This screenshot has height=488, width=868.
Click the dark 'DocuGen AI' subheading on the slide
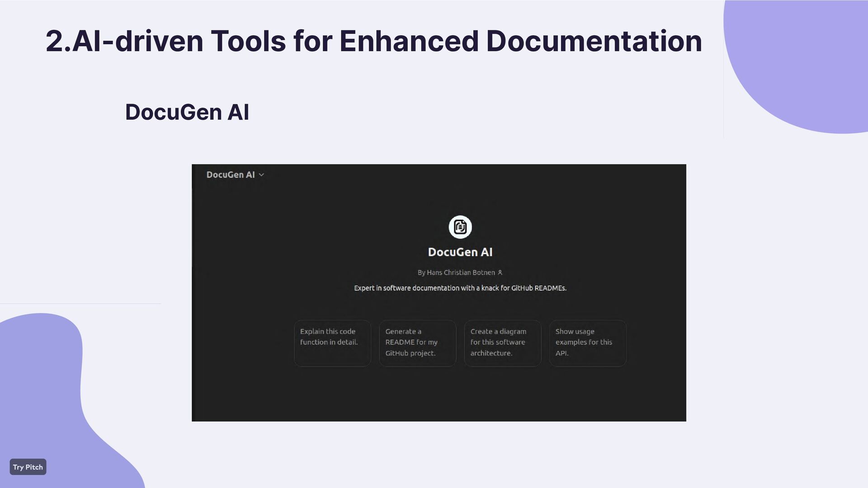[x=187, y=112]
